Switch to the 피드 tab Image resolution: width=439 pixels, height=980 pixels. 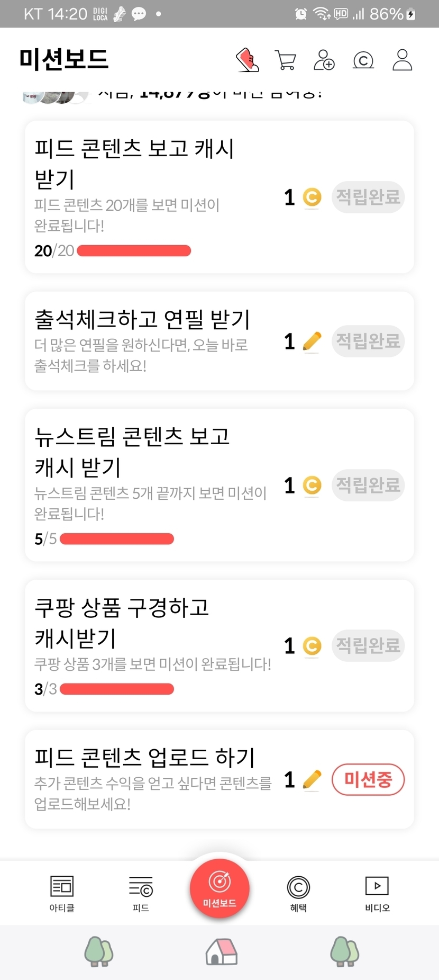click(141, 893)
